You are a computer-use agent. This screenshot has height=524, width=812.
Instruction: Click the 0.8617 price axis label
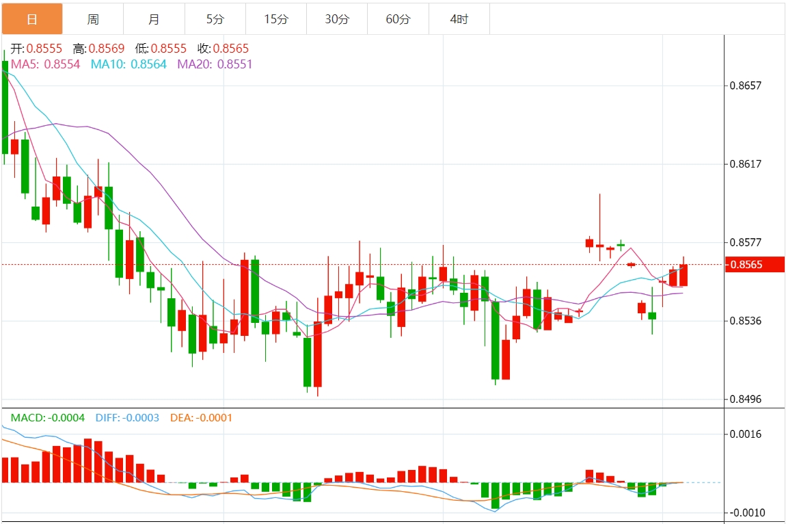click(x=745, y=163)
